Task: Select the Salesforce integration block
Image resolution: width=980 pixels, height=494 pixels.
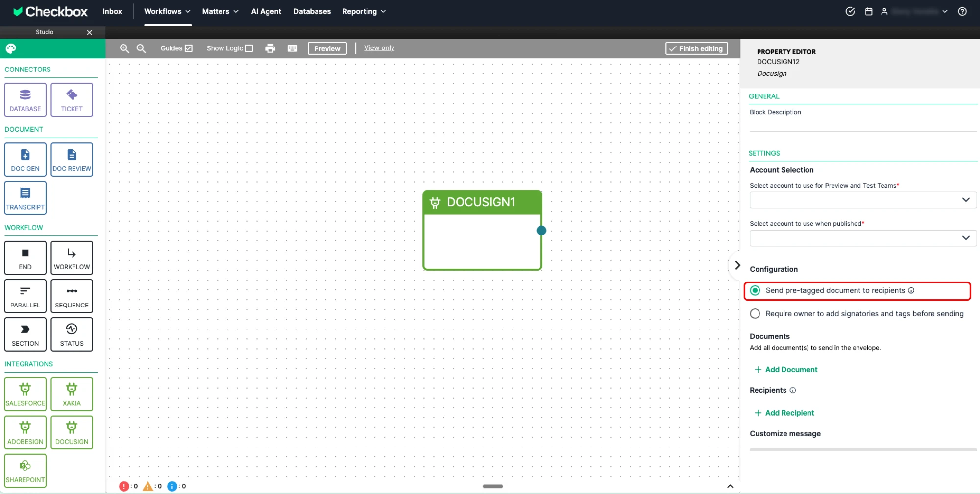Action: coord(25,394)
